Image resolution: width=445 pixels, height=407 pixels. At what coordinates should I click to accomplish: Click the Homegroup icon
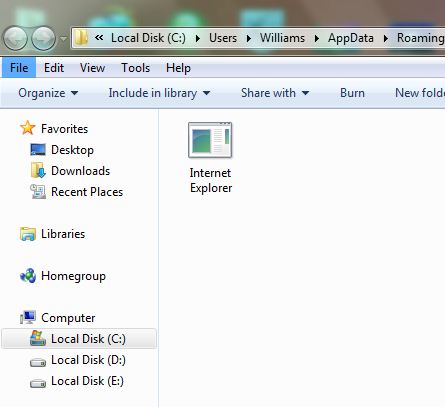(x=28, y=276)
